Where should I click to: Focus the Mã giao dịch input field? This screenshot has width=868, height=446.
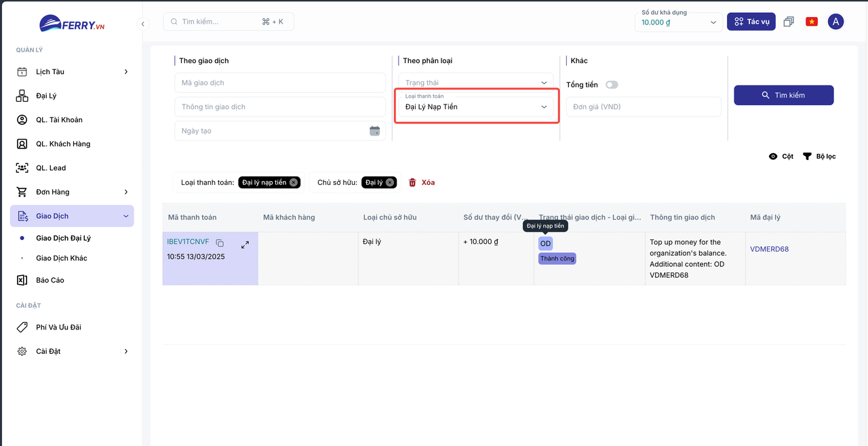pyautogui.click(x=280, y=83)
